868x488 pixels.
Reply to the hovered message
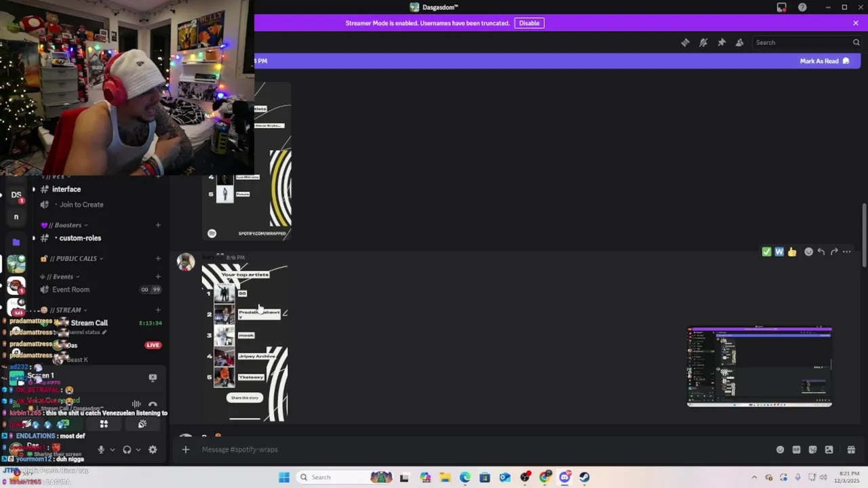[x=821, y=251]
